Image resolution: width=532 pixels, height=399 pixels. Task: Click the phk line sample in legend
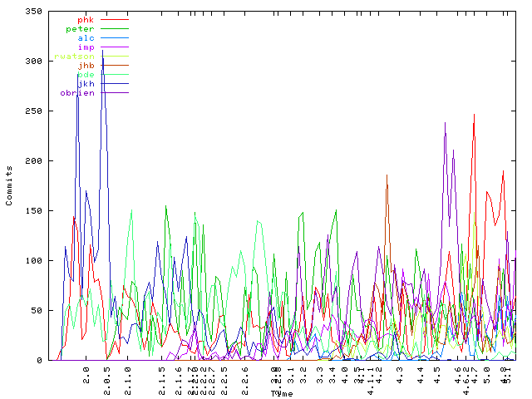click(x=115, y=19)
